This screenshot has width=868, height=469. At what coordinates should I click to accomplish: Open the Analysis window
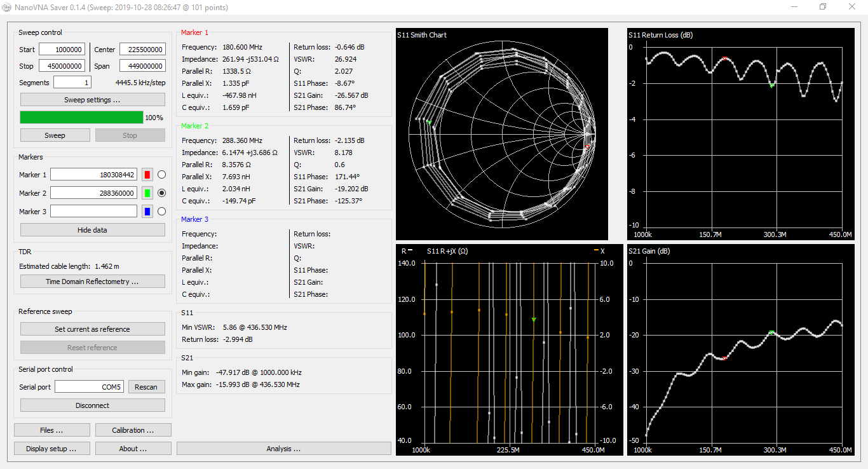pos(283,449)
